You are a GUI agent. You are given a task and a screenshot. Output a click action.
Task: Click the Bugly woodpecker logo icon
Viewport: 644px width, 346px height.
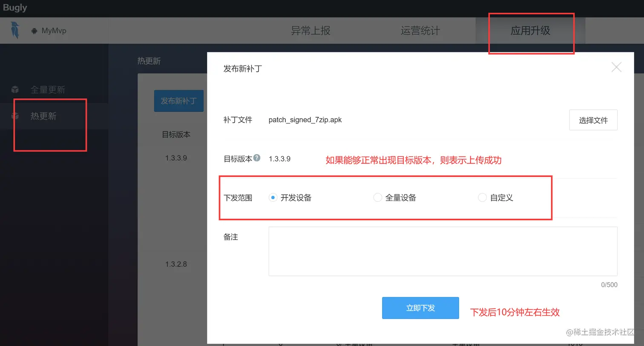15,31
